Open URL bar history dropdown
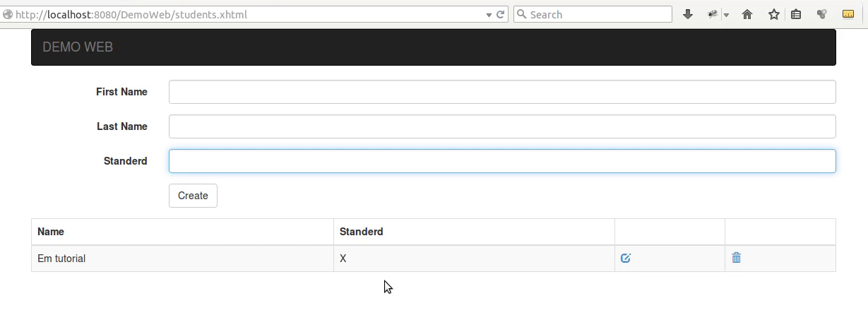Viewport: 868px width, 320px height. click(488, 15)
